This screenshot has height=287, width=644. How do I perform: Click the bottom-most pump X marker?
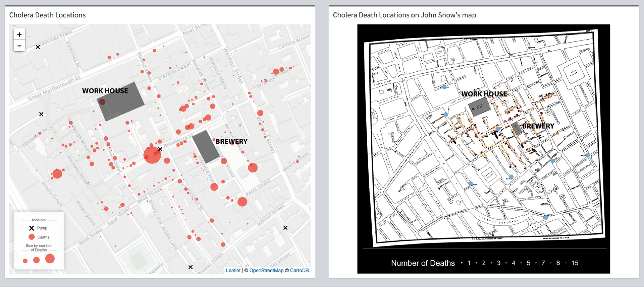click(x=191, y=267)
